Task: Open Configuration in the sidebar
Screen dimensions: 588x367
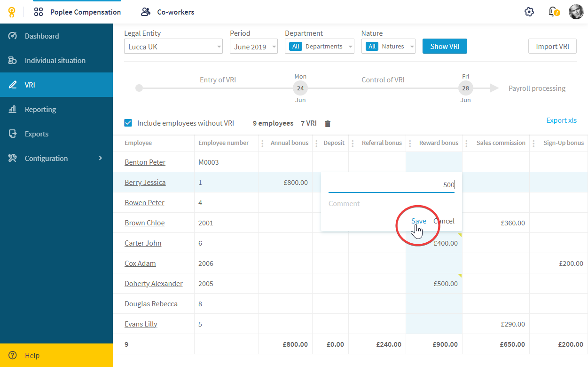Action: coord(56,158)
